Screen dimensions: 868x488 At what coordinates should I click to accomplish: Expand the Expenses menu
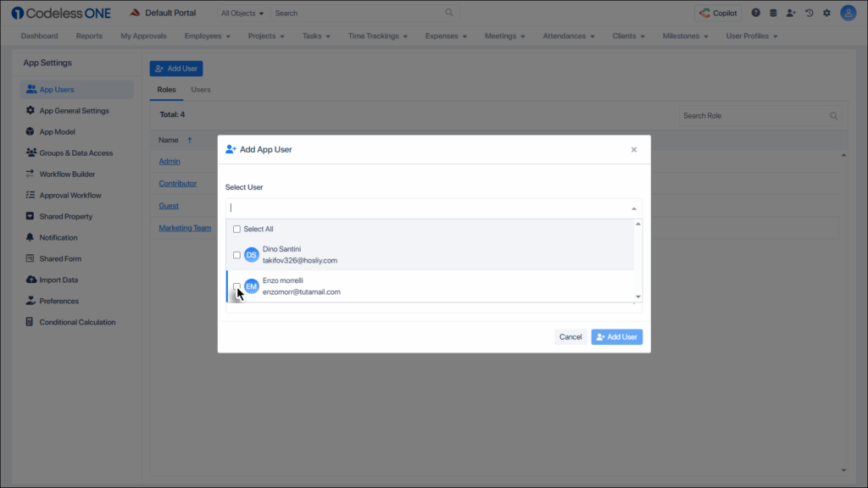446,36
